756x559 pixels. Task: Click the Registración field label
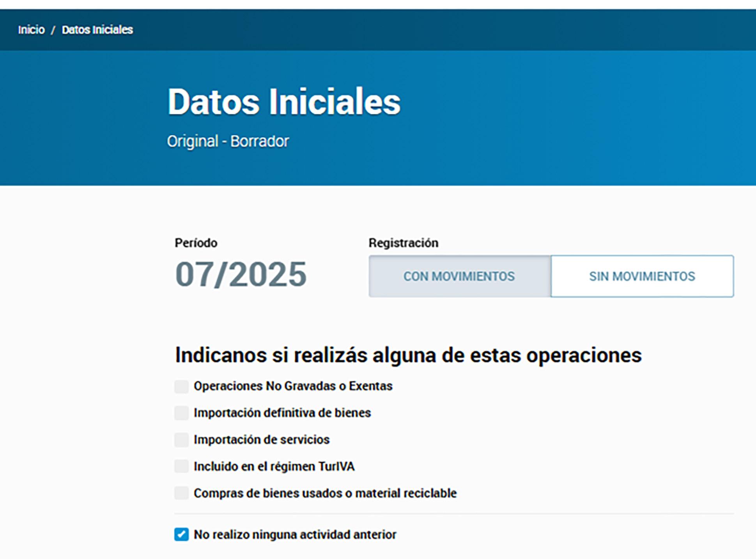(403, 243)
